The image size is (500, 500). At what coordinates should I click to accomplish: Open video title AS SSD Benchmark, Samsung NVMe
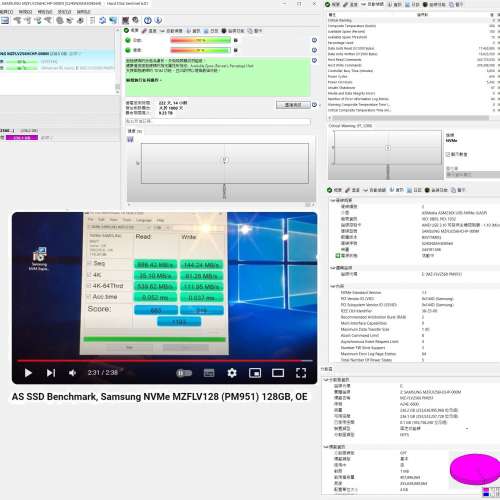point(159,397)
